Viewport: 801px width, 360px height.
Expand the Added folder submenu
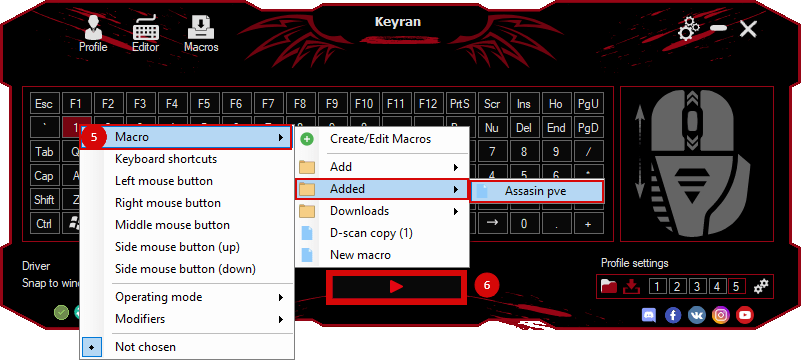[455, 189]
